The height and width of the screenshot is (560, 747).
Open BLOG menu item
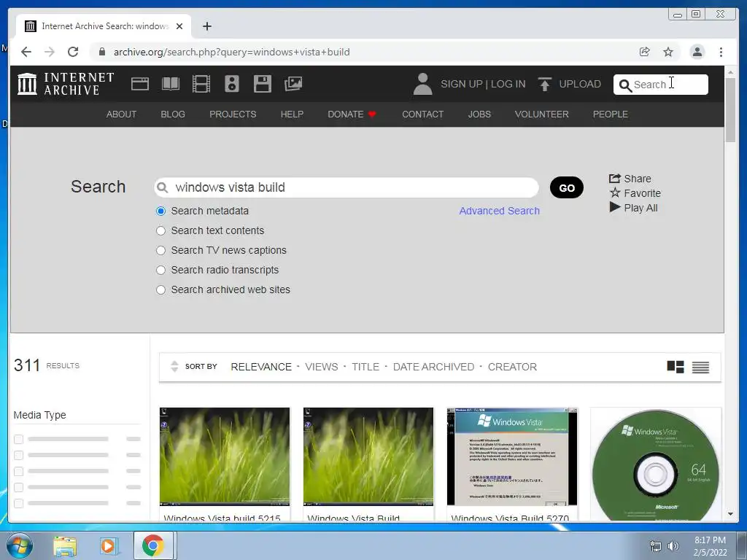coord(173,114)
